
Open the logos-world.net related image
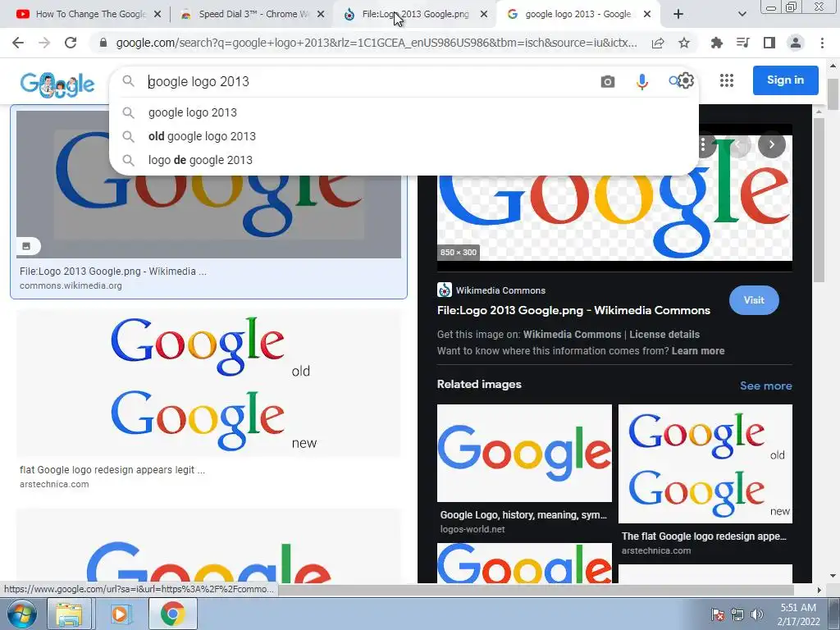pyautogui.click(x=524, y=453)
